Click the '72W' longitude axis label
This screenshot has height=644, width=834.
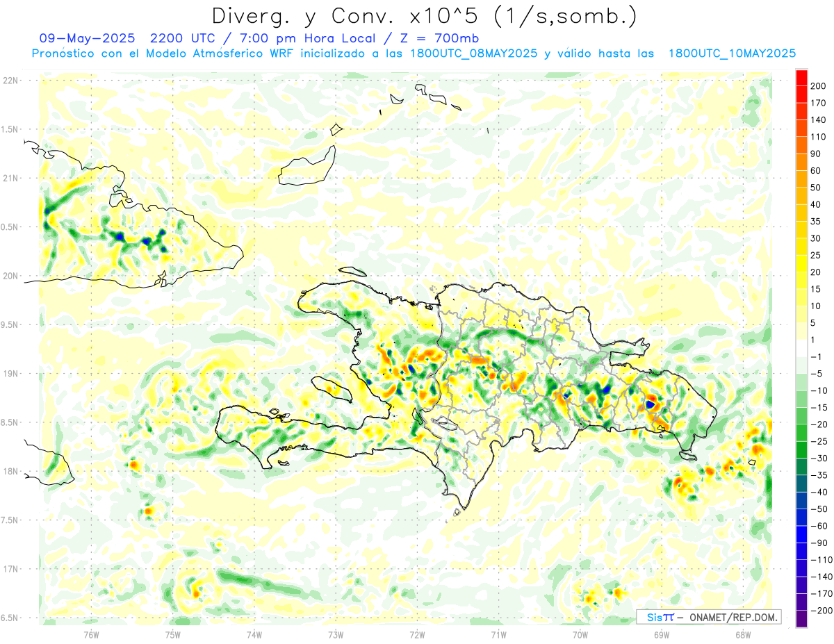pos(417,635)
